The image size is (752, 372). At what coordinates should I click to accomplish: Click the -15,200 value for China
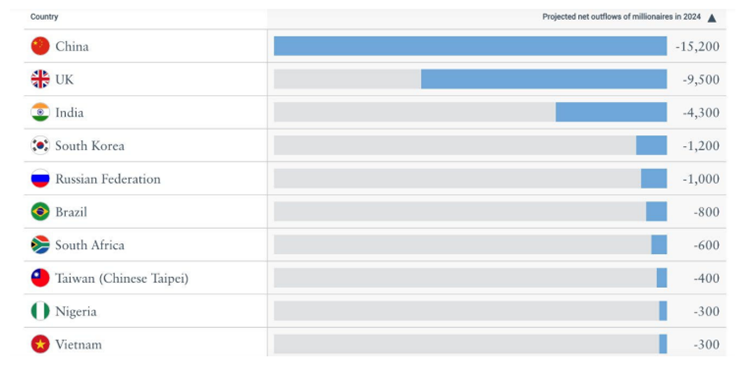tap(697, 46)
